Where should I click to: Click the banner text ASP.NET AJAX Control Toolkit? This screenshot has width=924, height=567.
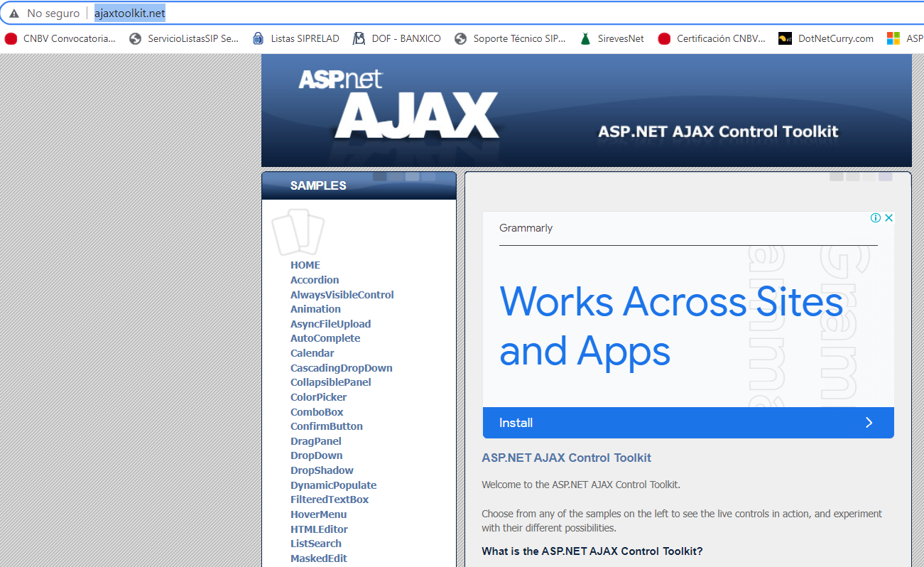[718, 131]
